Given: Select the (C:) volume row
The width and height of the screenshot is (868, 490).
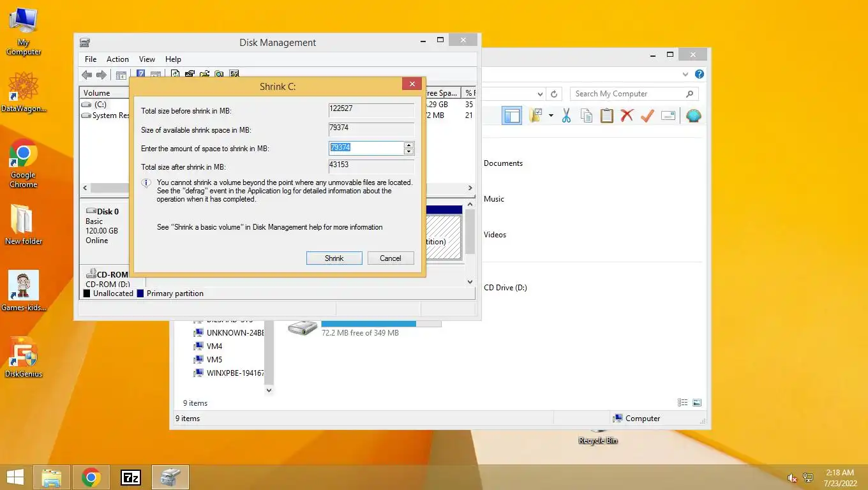Looking at the screenshot, I should (x=101, y=105).
